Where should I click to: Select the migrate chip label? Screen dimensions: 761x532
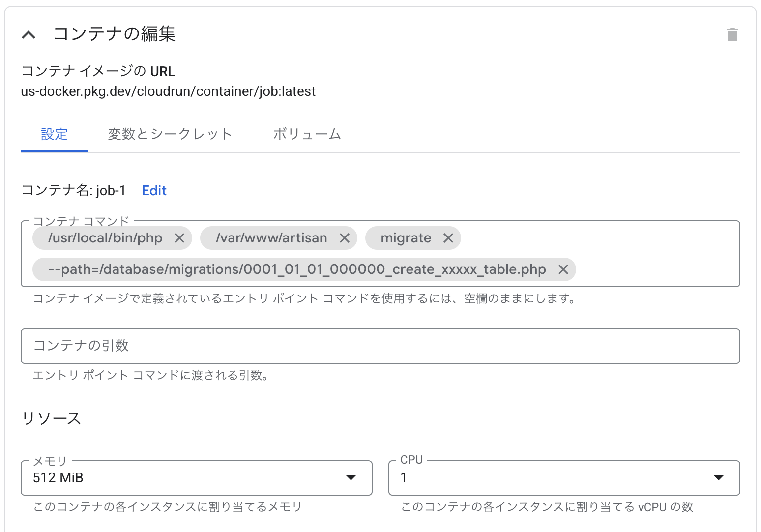(x=406, y=238)
